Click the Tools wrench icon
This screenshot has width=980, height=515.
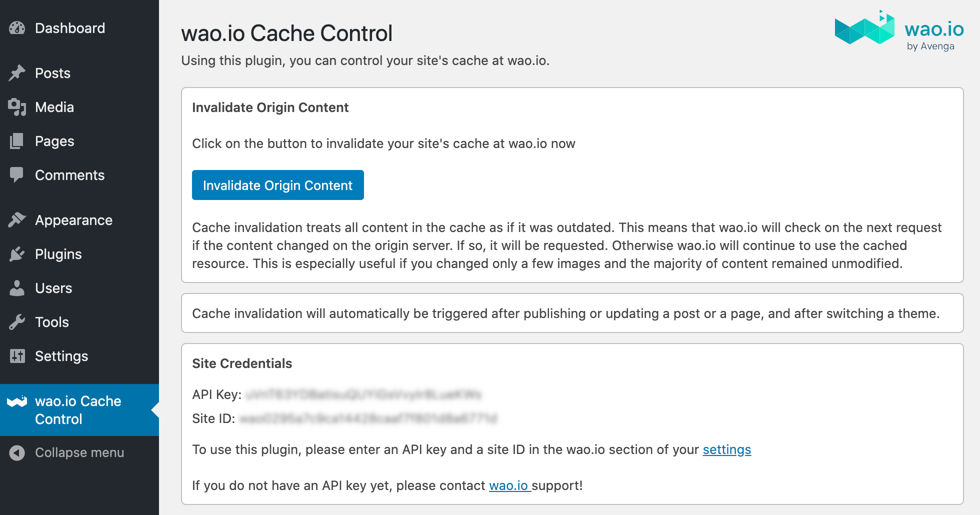click(x=17, y=322)
